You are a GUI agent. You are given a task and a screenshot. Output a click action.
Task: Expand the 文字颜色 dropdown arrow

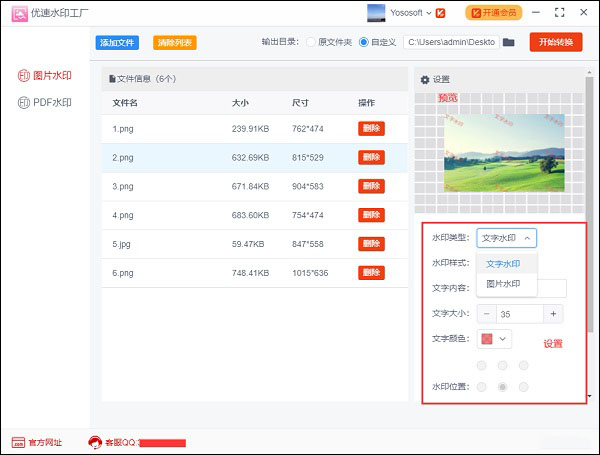point(503,339)
